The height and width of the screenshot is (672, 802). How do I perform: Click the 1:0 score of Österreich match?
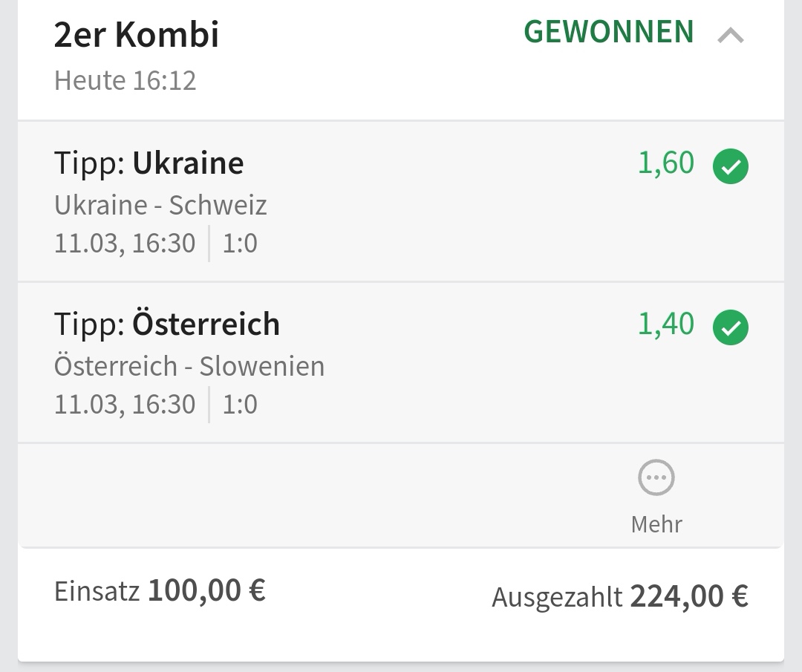pyautogui.click(x=240, y=405)
